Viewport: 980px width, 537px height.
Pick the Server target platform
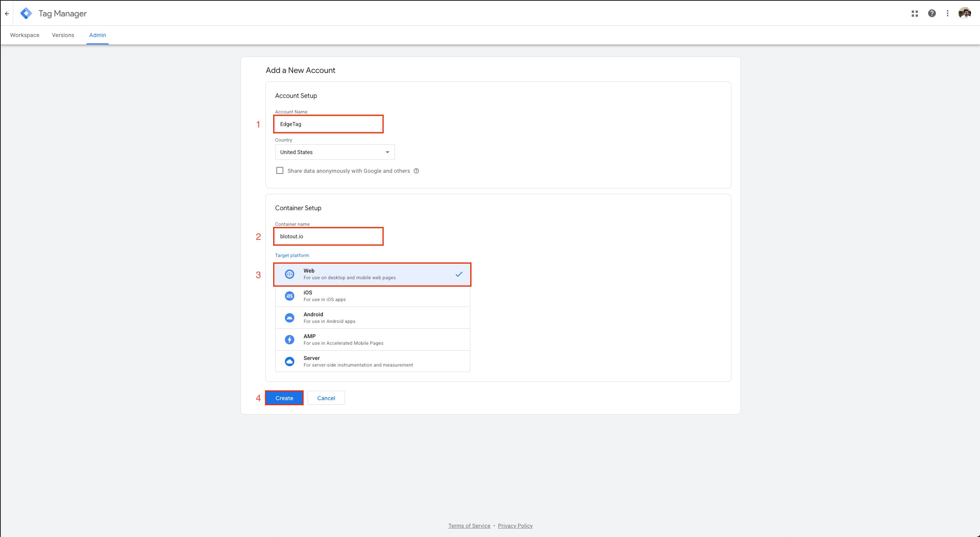(372, 362)
